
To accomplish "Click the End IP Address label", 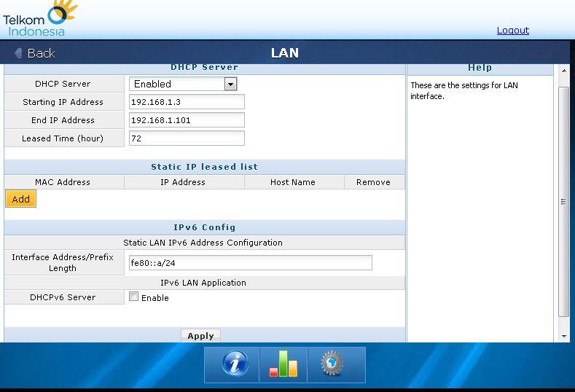I will [63, 120].
